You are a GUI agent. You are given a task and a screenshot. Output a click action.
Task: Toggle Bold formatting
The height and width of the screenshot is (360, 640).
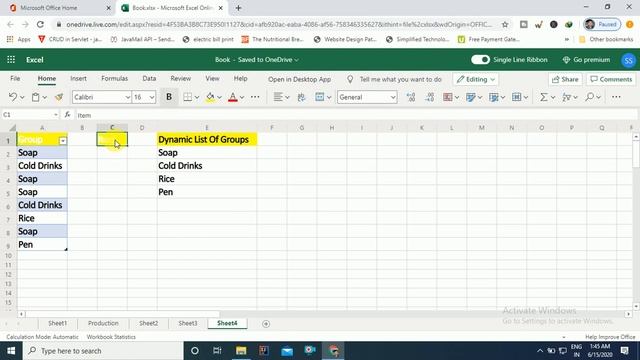[x=169, y=97]
